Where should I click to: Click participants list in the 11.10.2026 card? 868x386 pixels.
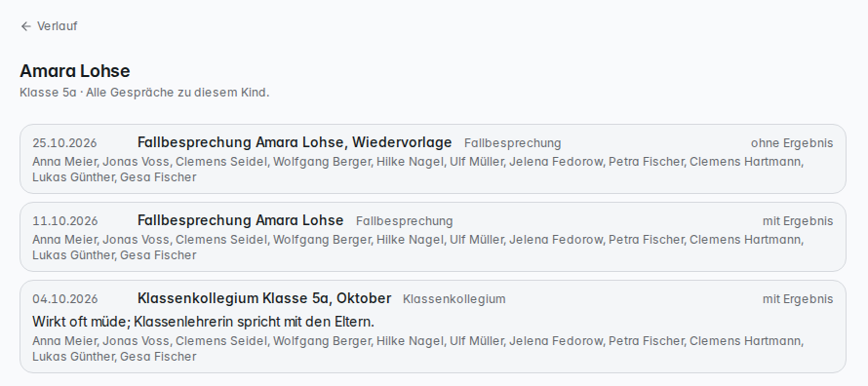coord(418,248)
